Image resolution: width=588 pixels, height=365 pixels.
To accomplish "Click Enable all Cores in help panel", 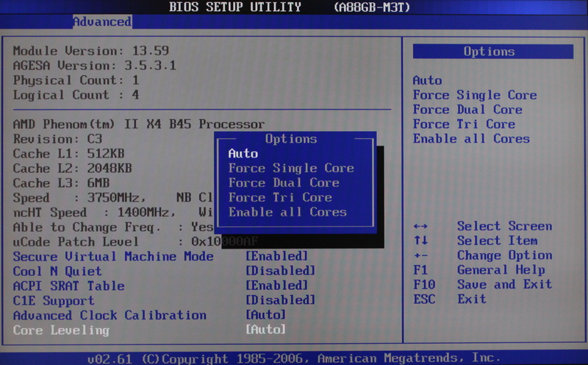I will (471, 139).
